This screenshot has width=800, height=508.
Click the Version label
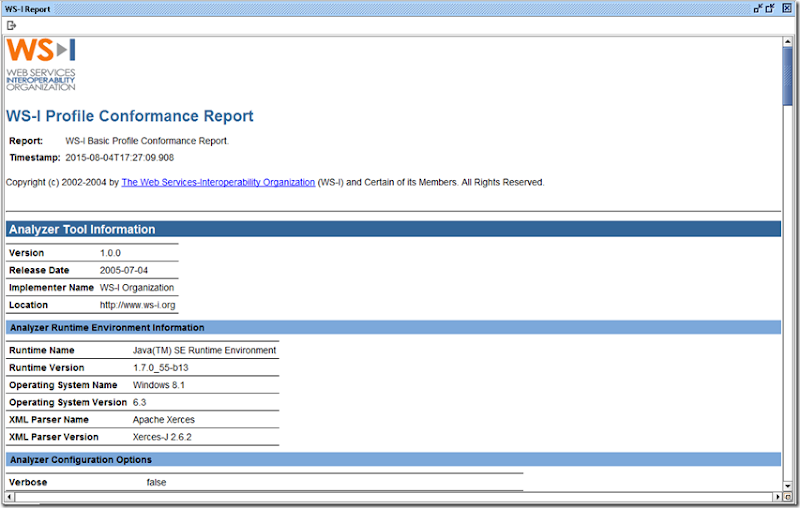tap(27, 253)
